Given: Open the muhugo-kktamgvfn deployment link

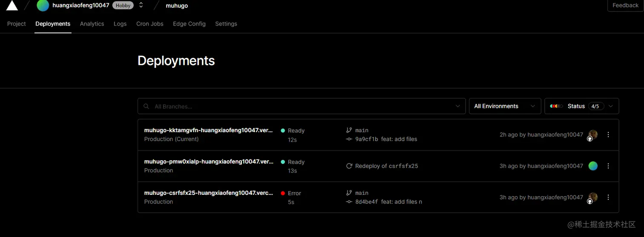Looking at the screenshot, I should point(209,130).
